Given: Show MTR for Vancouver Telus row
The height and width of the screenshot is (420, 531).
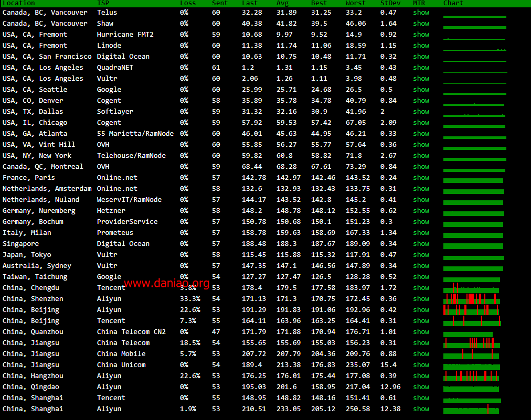Looking at the screenshot, I should point(421,13).
